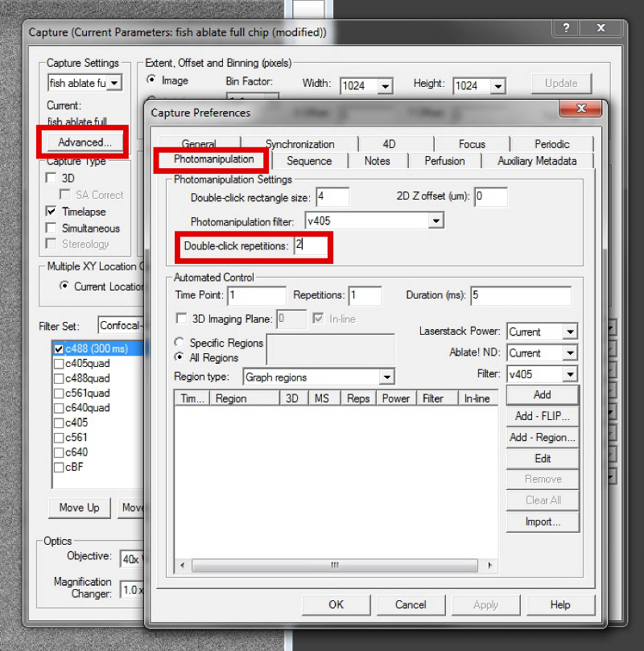Click the Duration (ms) field
Screen dimensions: 644x651
521,295
